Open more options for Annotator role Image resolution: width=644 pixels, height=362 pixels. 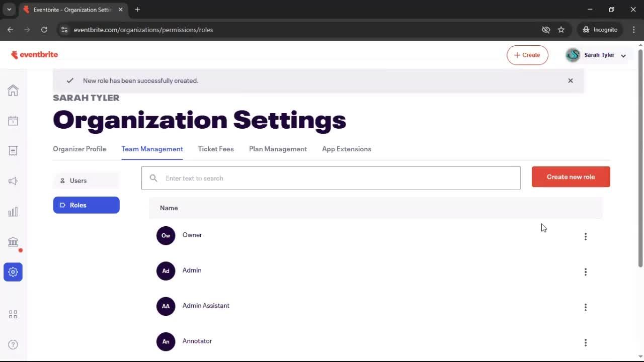pyautogui.click(x=585, y=342)
